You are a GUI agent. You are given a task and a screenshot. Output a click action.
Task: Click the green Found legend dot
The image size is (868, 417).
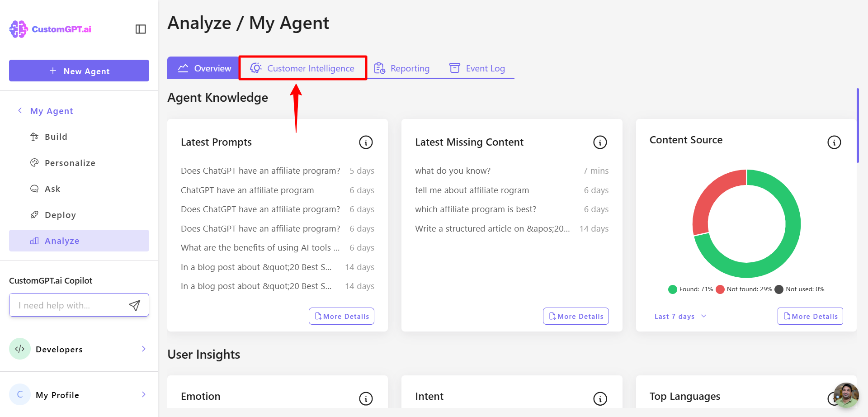point(673,289)
